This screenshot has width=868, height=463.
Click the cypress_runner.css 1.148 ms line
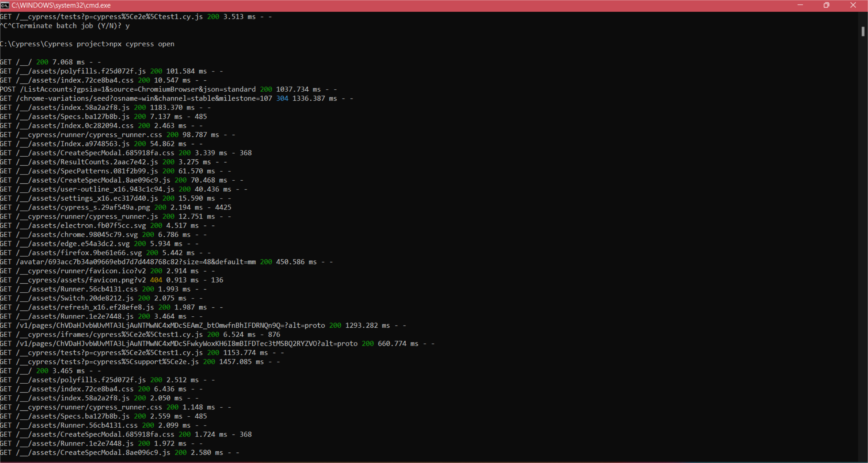(116, 407)
